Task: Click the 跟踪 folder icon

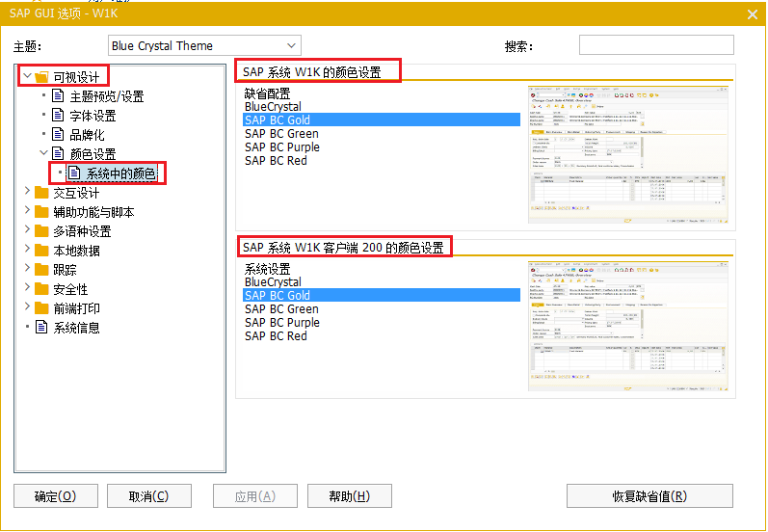Action: coord(42,269)
